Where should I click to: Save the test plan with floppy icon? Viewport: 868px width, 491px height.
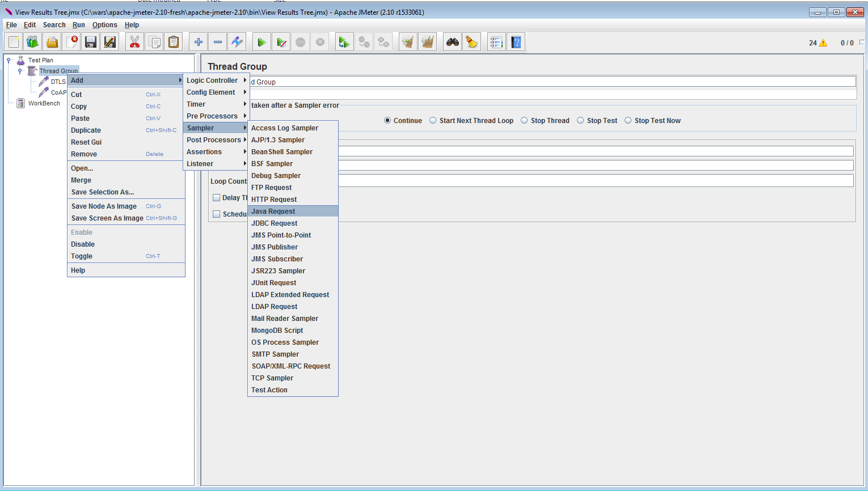(91, 42)
